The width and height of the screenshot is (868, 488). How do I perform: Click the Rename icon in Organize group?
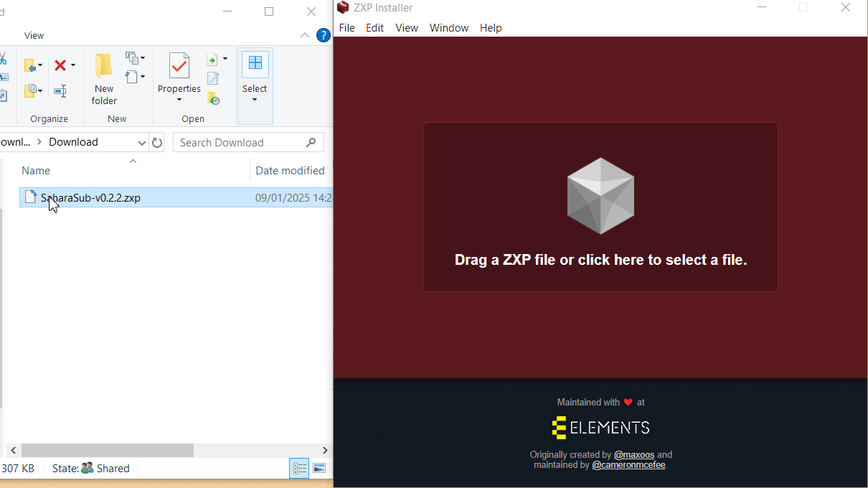(x=60, y=91)
